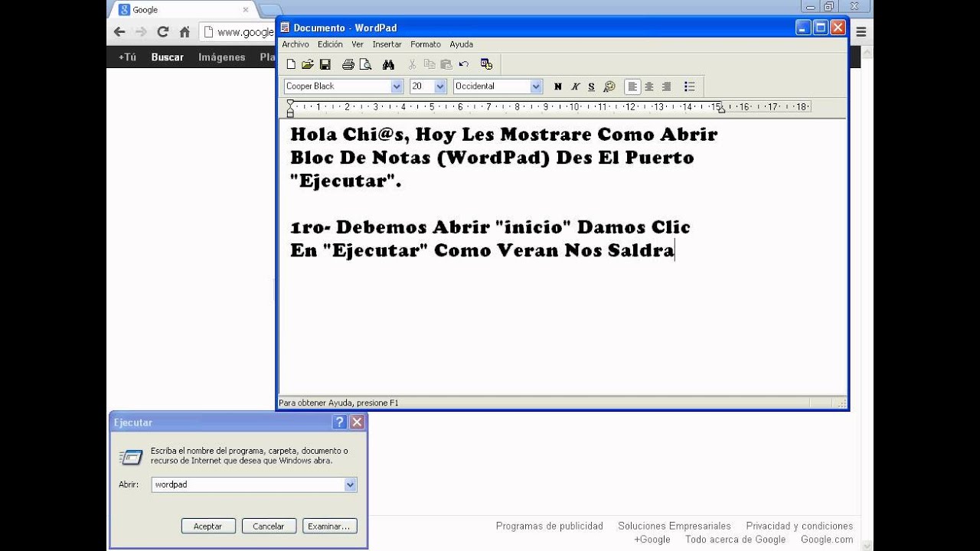Click the Copy icon in WordPad toolbar

click(x=430, y=64)
